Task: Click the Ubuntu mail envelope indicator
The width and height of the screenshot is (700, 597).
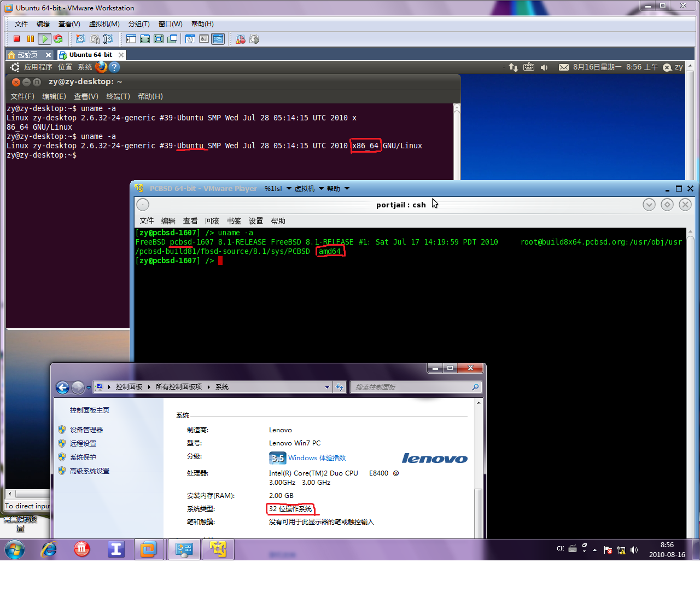Action: coord(563,67)
